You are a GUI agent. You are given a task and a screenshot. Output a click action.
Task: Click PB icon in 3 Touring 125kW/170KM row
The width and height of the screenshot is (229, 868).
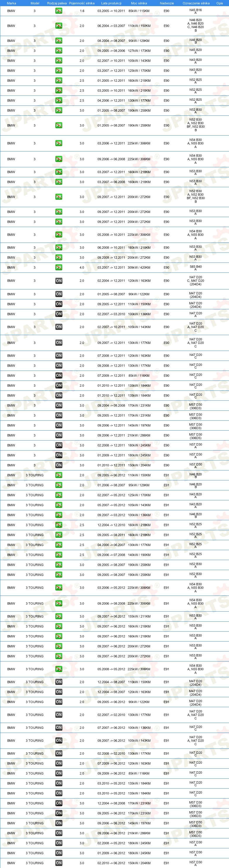[x=59, y=495]
